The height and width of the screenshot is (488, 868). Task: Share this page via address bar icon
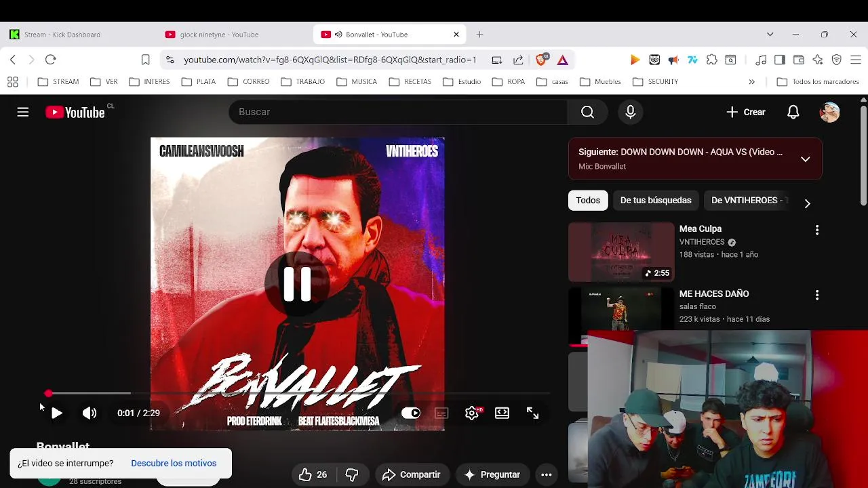tap(518, 60)
